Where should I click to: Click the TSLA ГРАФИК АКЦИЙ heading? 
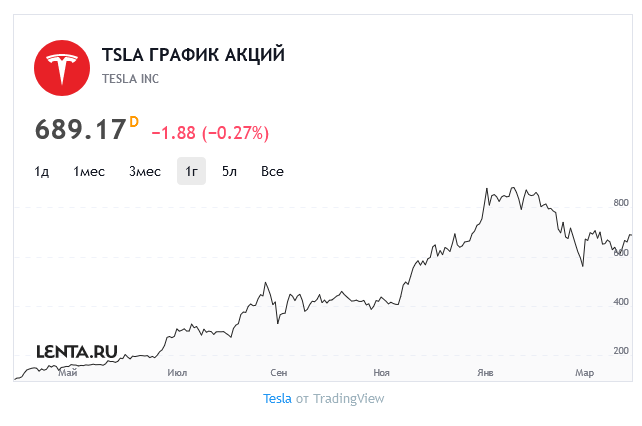(193, 55)
